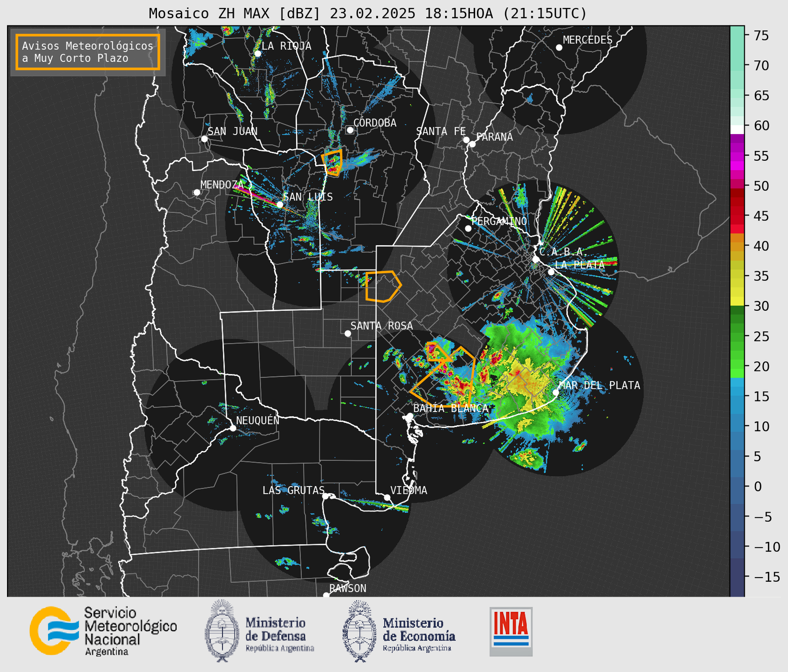Click the VIEDMA city label

pos(409,491)
